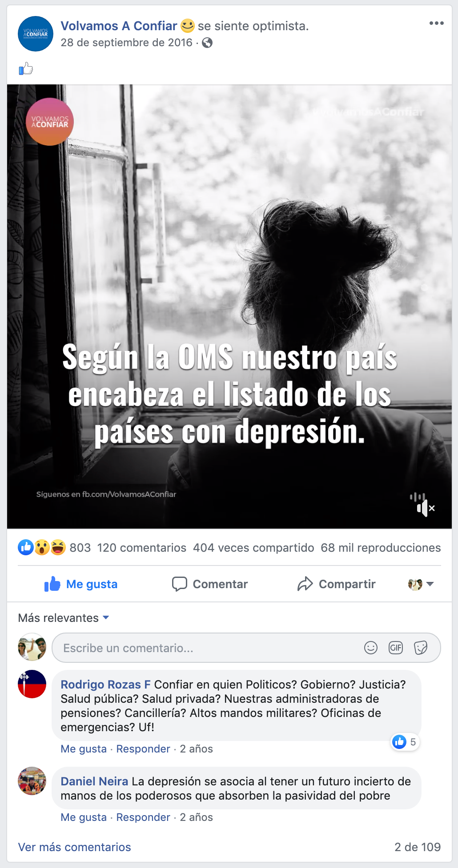
Task: Click the Compartir button
Action: (x=337, y=584)
